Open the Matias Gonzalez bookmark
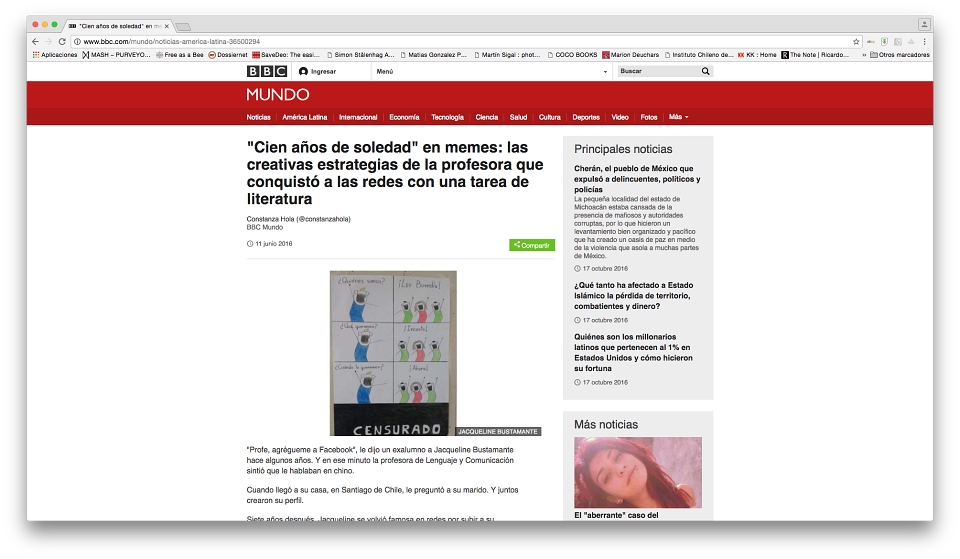960x559 pixels. 433,55
